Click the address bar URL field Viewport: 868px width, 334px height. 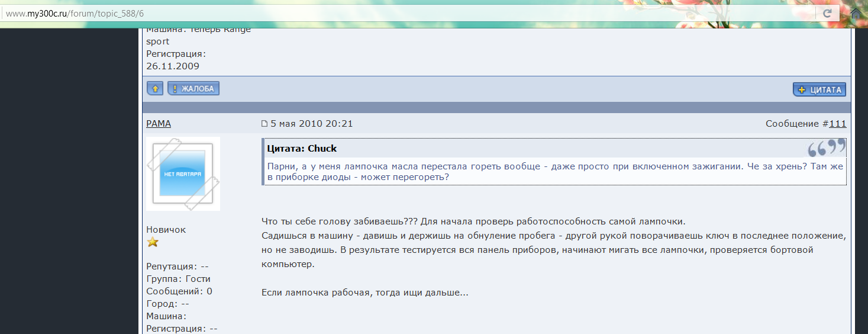[408, 13]
